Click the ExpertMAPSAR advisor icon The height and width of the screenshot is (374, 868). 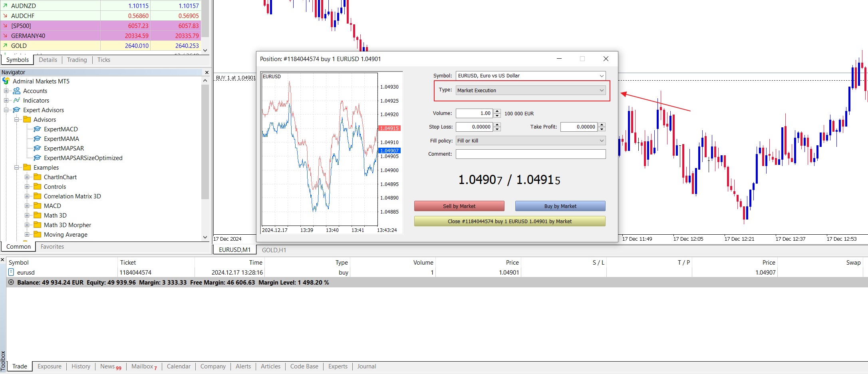(x=37, y=148)
